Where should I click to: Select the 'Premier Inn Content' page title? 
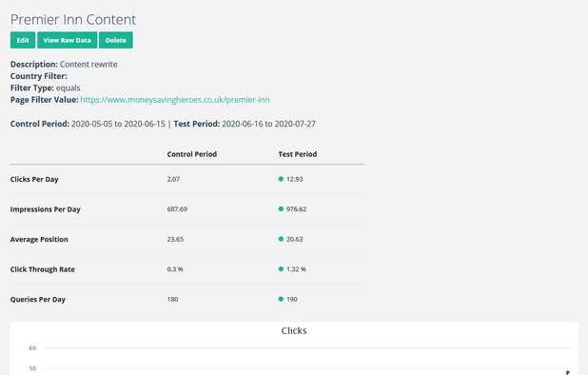[x=73, y=19]
